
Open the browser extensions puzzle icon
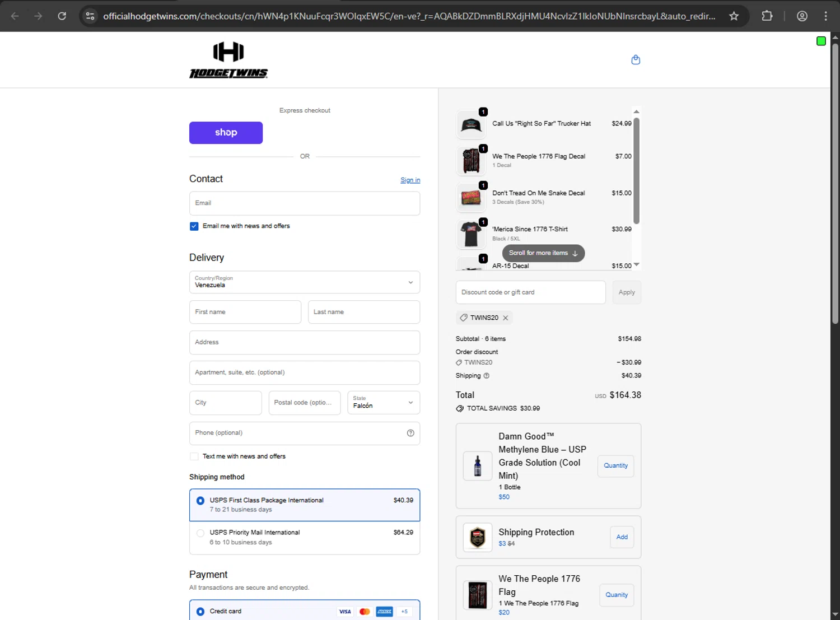(767, 16)
